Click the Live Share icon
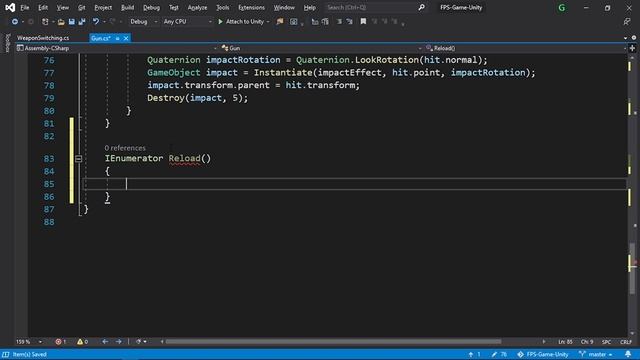The height and width of the screenshot is (360, 640). point(627,22)
